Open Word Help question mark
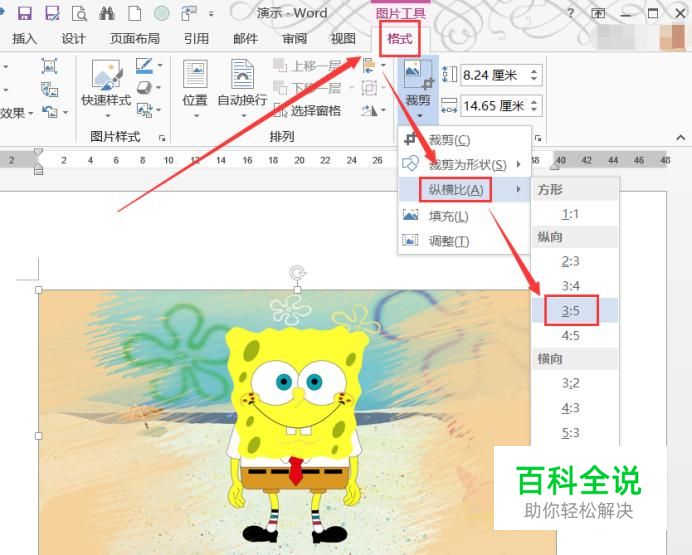Screen dimensions: 692x555 (x=571, y=13)
